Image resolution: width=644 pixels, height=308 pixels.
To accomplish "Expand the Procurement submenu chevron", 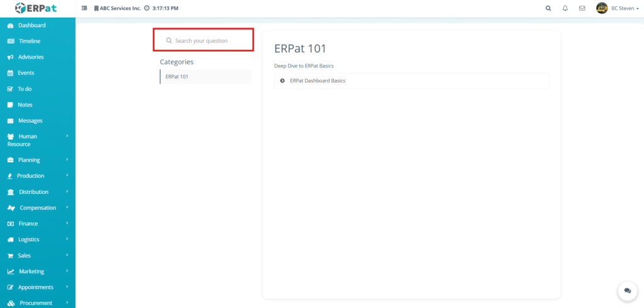I will pyautogui.click(x=67, y=303).
